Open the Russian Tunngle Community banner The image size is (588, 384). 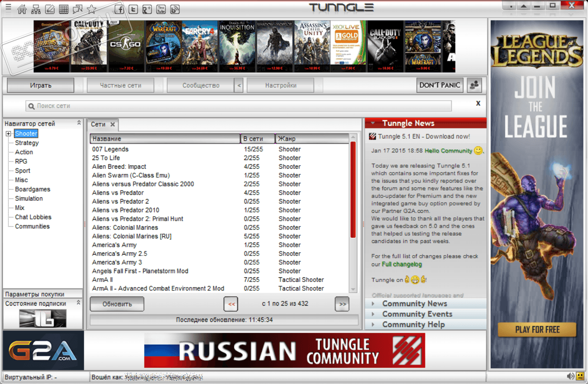coord(285,351)
